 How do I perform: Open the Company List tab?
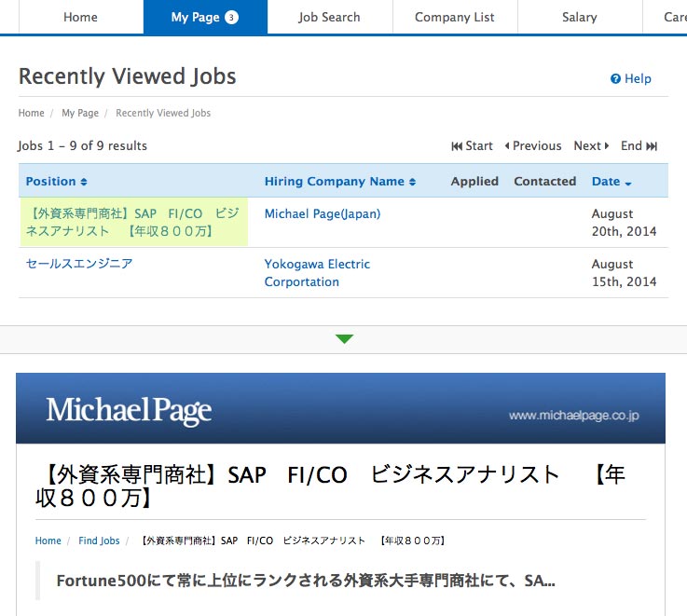[455, 17]
